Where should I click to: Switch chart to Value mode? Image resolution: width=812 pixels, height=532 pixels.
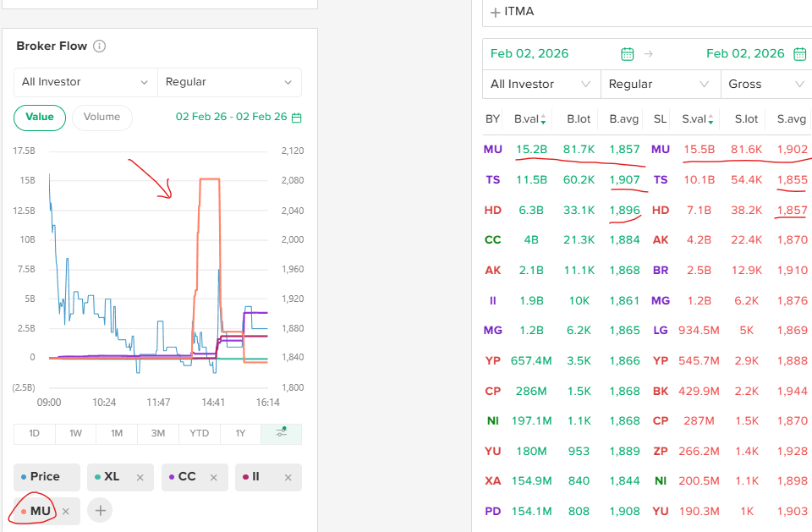point(40,118)
